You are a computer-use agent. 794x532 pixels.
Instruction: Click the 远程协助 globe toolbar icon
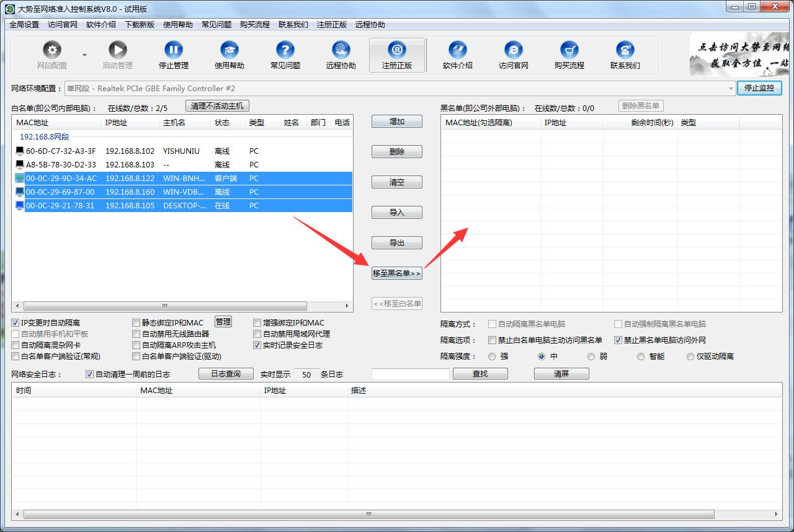coord(341,50)
